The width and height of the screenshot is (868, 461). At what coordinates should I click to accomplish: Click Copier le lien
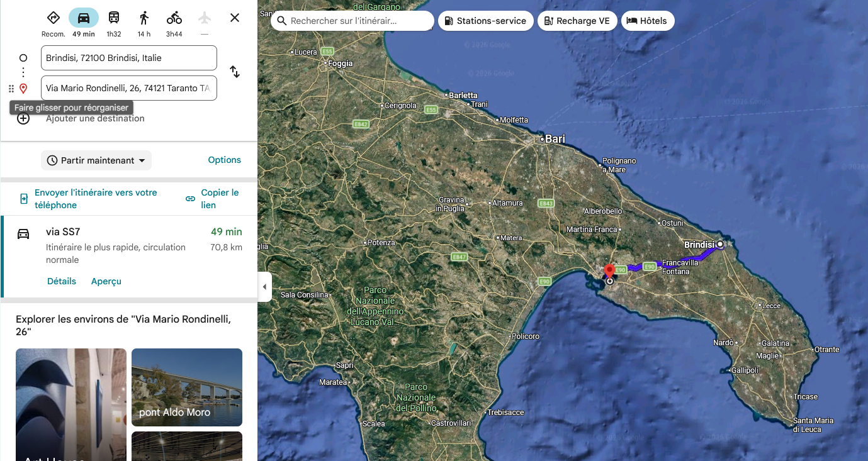(220, 199)
